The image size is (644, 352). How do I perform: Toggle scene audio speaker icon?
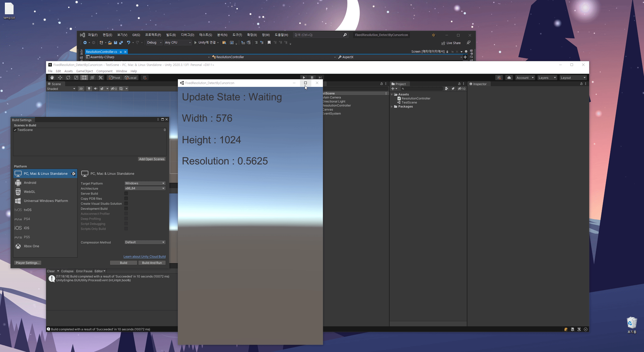tap(95, 89)
